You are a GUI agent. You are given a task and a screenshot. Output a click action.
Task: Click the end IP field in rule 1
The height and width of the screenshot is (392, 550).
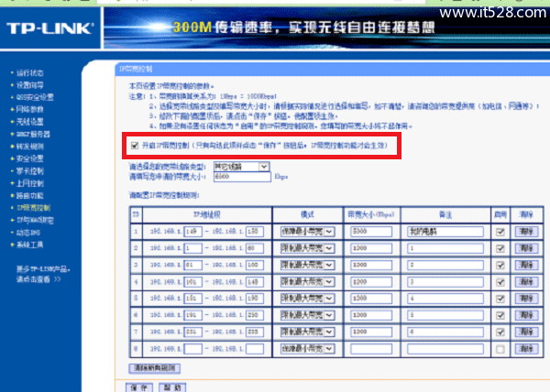pyautogui.click(x=255, y=232)
